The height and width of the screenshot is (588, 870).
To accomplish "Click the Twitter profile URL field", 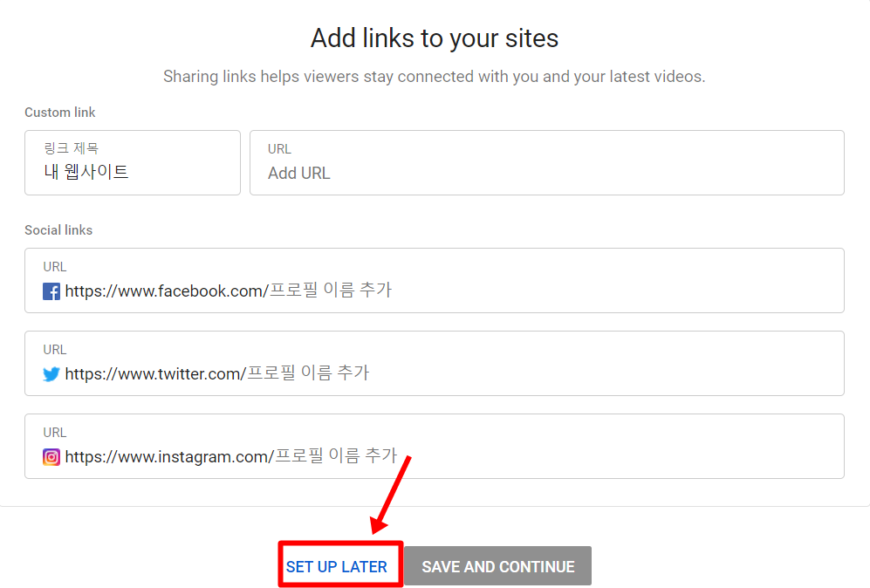I will point(435,363).
